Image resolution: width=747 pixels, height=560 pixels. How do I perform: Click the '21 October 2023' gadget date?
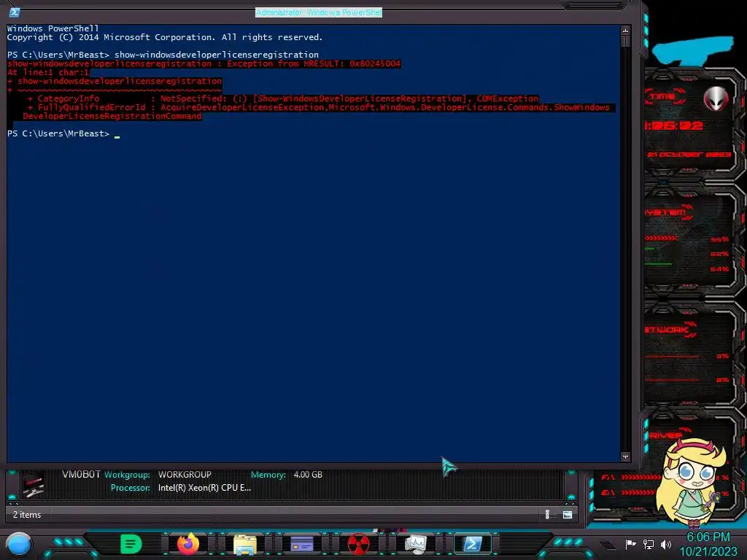coord(689,155)
